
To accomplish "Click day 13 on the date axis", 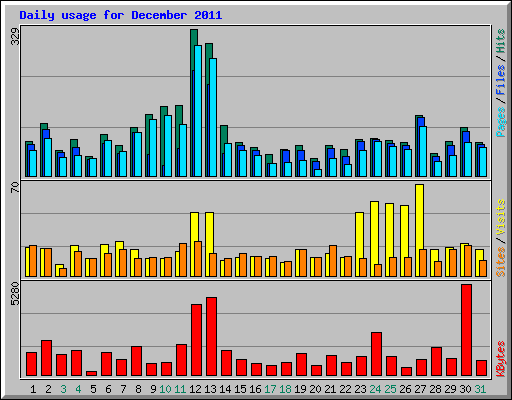I will coord(210,389).
